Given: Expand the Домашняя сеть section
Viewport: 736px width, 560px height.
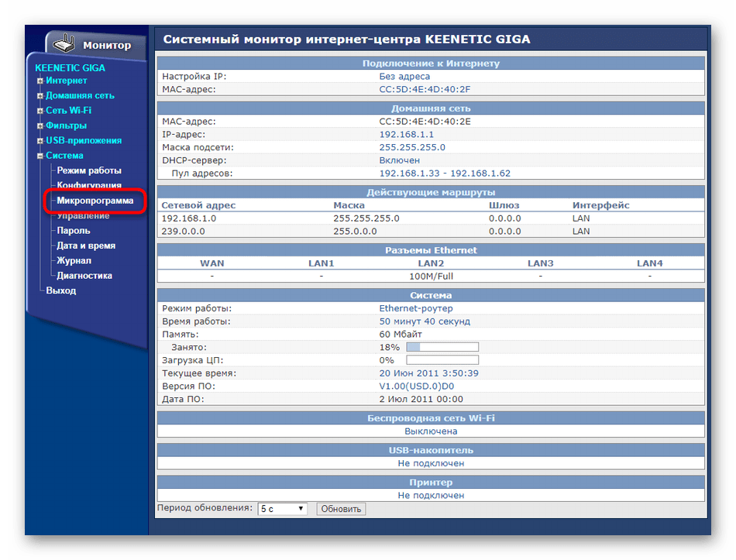Looking at the screenshot, I should (40, 96).
